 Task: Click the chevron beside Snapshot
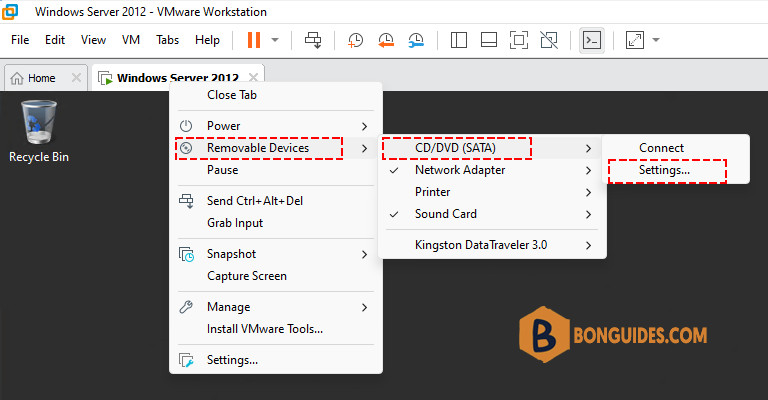(x=364, y=255)
